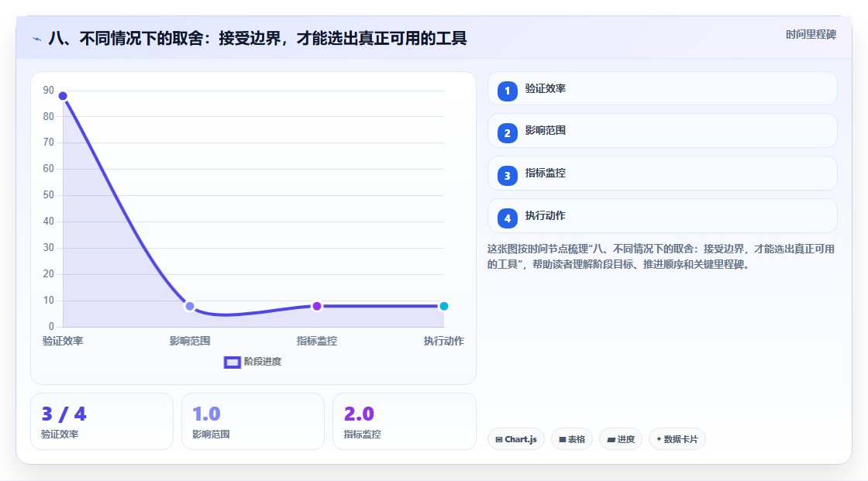Click numbered badge 3 beside 指标监控
The image size is (868, 481).
(507, 176)
